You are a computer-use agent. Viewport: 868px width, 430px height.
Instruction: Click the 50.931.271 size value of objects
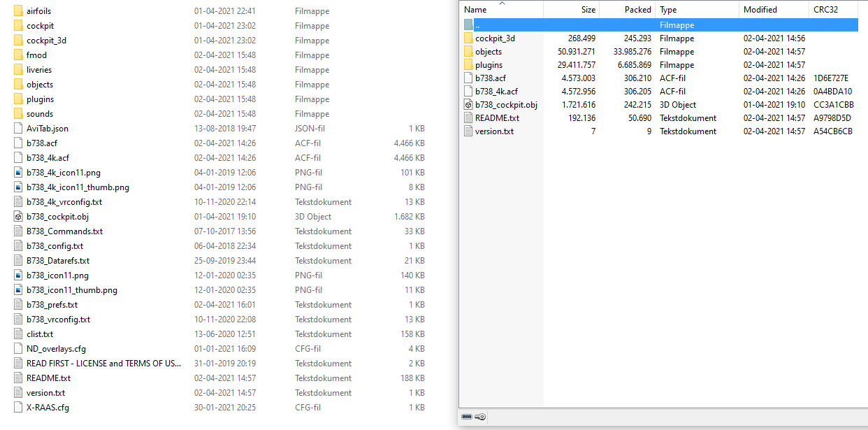[577, 52]
